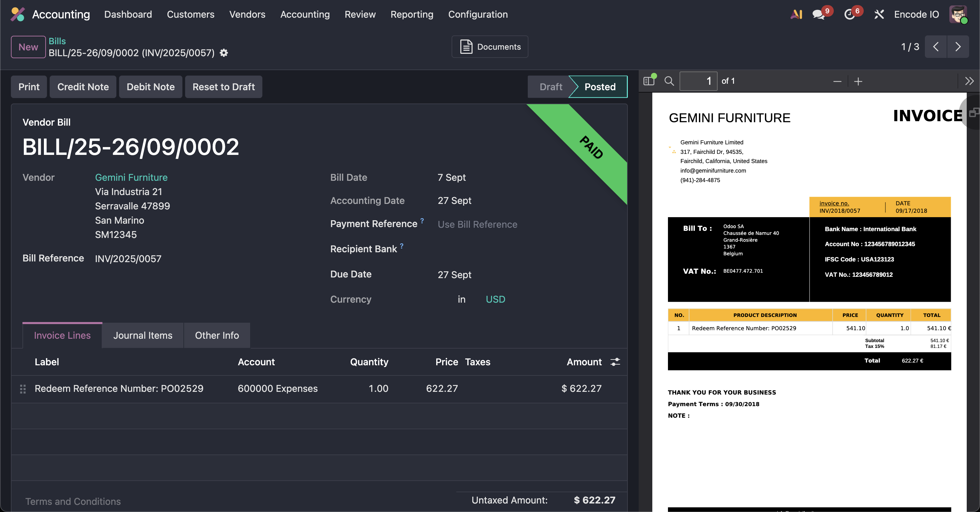Screen dimensions: 980x512
Task: Open the bill actions gear menu
Action: [x=224, y=53]
